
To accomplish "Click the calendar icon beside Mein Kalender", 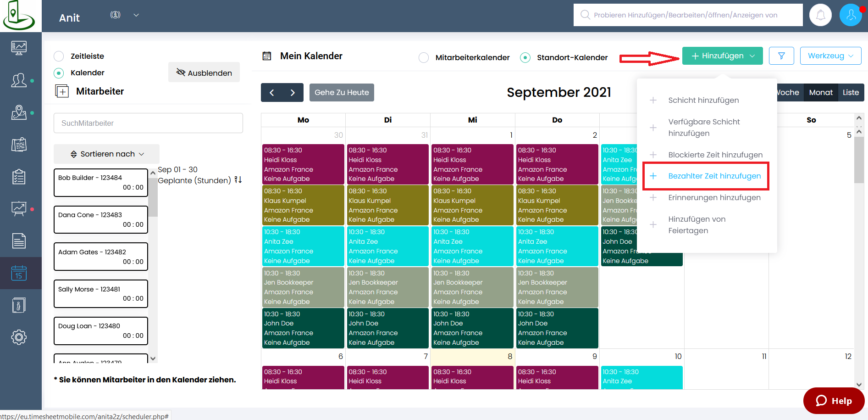I will tap(267, 56).
